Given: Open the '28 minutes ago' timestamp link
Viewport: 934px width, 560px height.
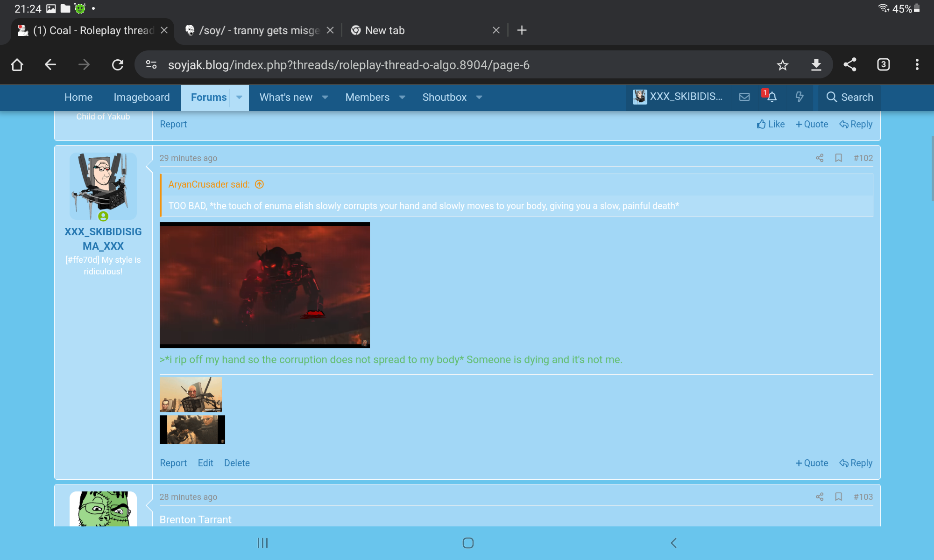Looking at the screenshot, I should [188, 497].
